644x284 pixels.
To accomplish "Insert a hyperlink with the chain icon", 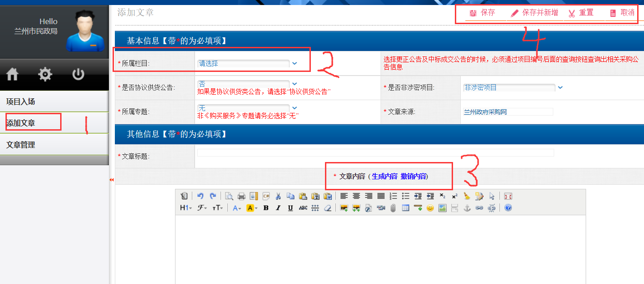I will tap(479, 208).
